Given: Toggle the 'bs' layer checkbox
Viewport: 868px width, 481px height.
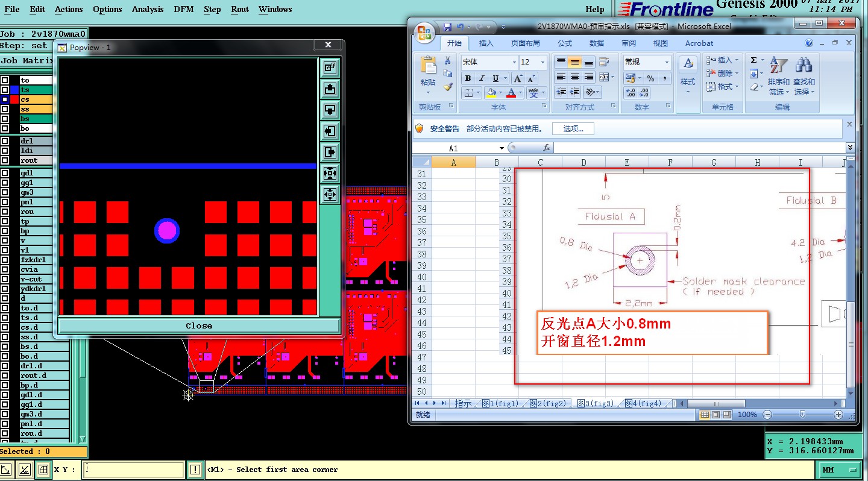Looking at the screenshot, I should (x=5, y=119).
